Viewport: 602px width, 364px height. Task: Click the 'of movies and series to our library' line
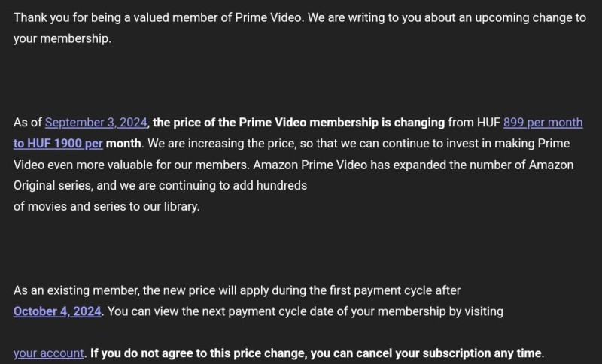point(106,206)
